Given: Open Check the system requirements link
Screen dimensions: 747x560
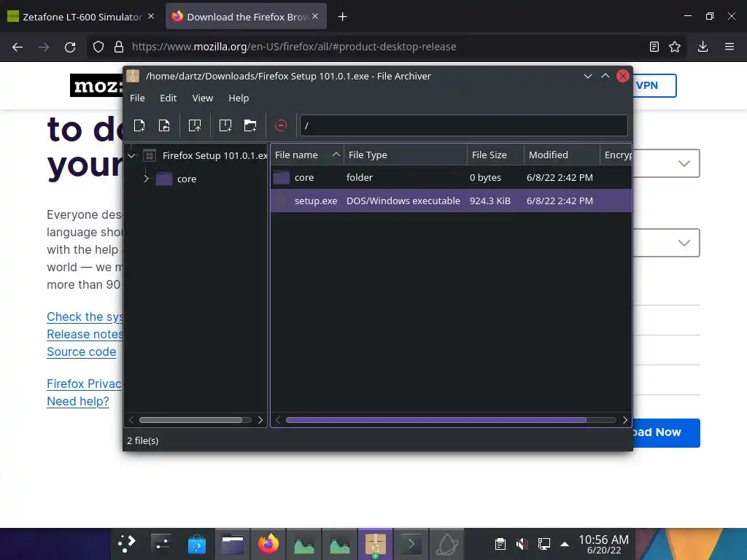Looking at the screenshot, I should pos(85,316).
